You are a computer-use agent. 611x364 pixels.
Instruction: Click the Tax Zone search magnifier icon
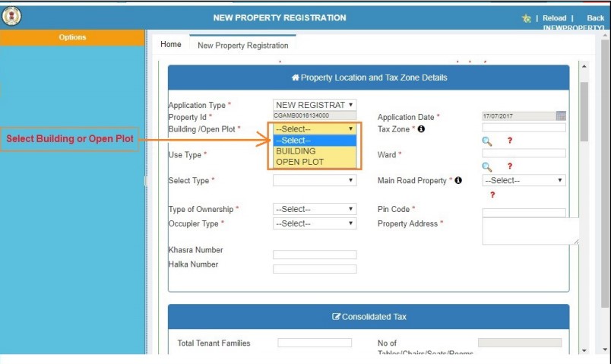[487, 141]
